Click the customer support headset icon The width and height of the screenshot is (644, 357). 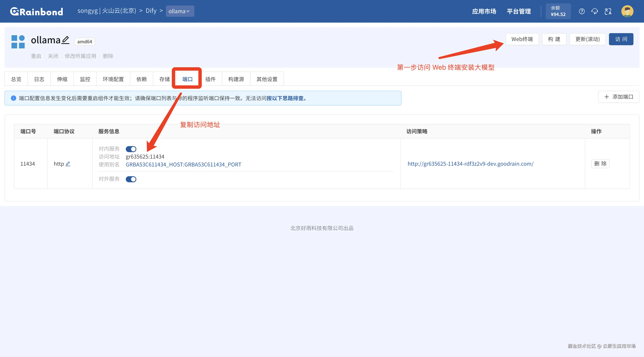(594, 11)
